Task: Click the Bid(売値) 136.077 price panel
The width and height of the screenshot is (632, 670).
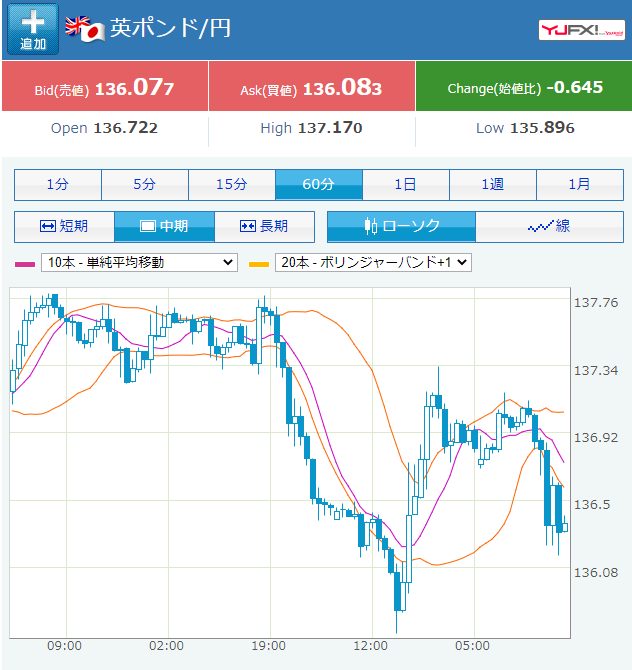Action: click(x=105, y=88)
